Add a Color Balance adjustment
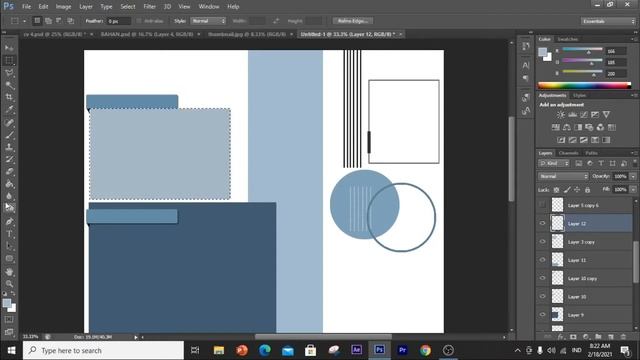 567,127
